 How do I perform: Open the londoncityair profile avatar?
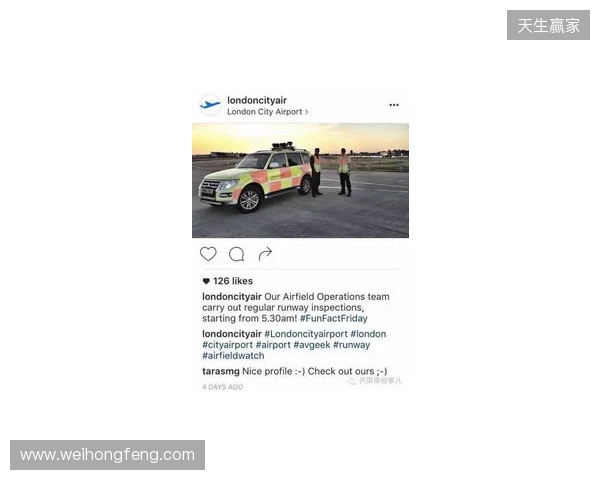tap(210, 104)
